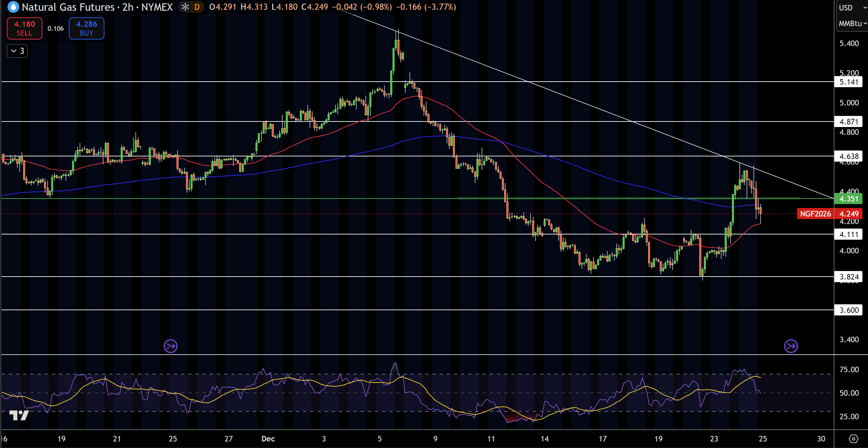Click the 5.400 price scale label
Viewport: 868px width, 448px height.
click(849, 43)
